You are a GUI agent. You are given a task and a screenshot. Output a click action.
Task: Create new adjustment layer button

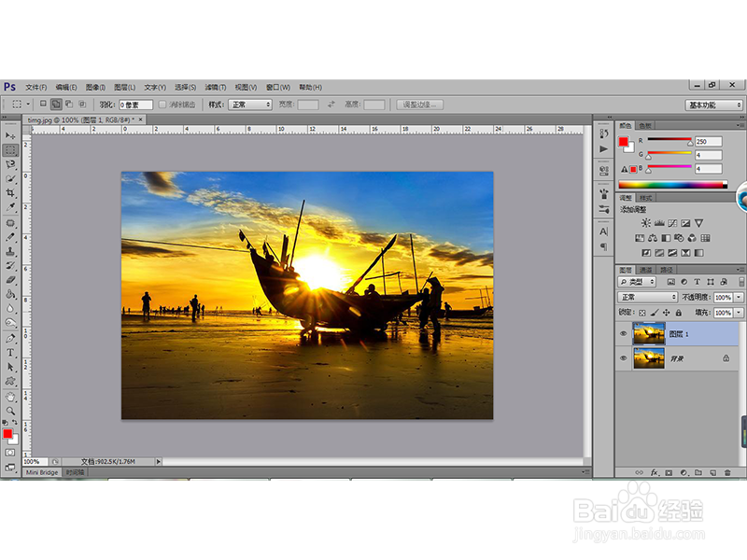(684, 473)
